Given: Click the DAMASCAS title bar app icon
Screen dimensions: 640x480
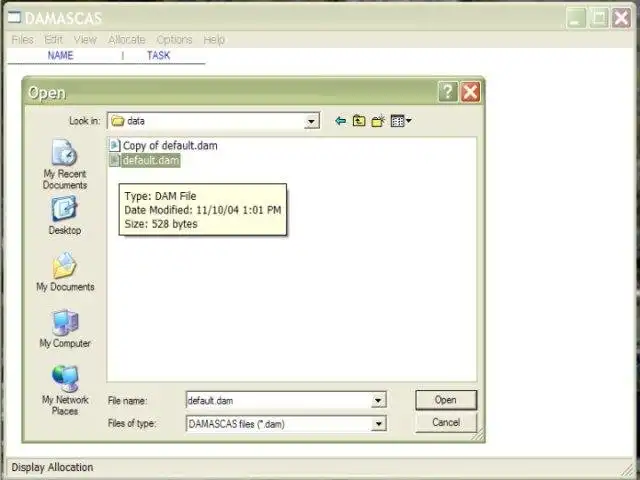Looking at the screenshot, I should click(x=14, y=17).
